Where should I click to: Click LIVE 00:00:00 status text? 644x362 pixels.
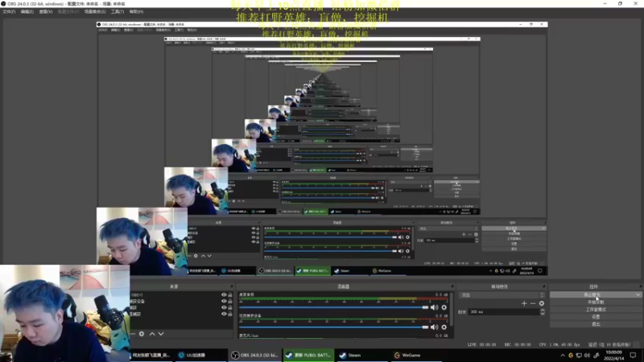[x=481, y=345]
